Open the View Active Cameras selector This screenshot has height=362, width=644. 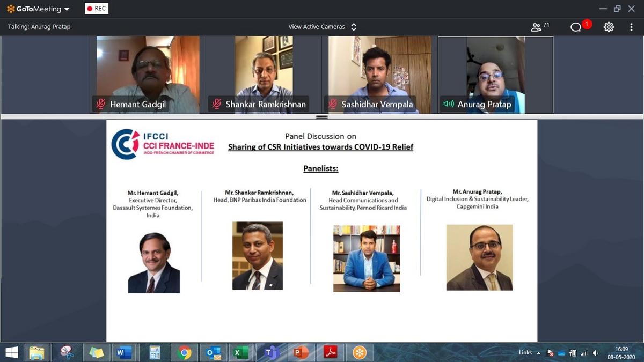(322, 27)
